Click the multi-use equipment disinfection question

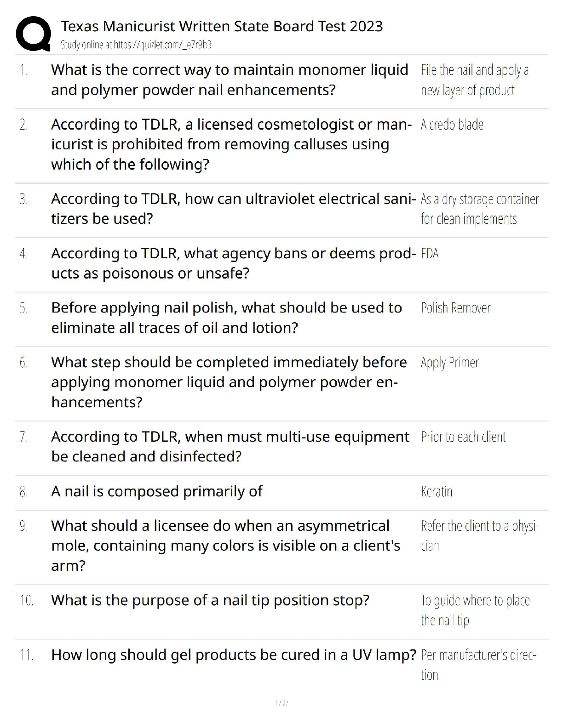(x=230, y=446)
